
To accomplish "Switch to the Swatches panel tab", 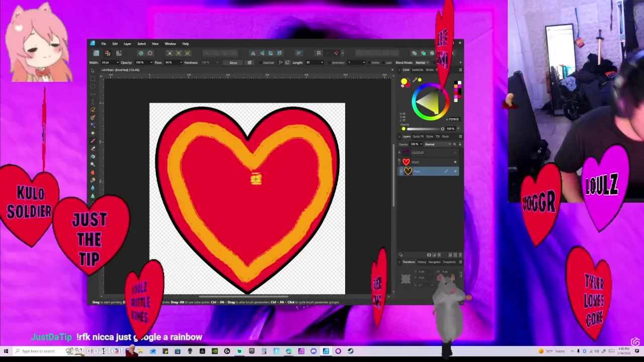I will (418, 70).
